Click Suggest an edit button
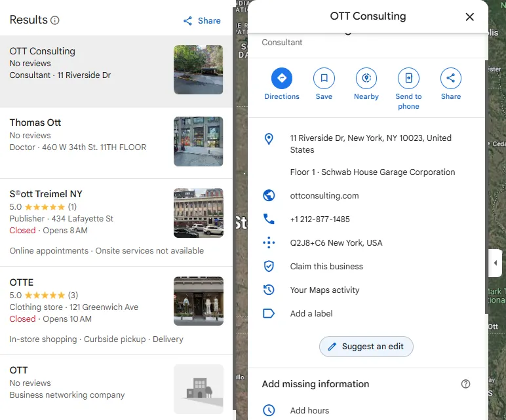 coord(366,347)
